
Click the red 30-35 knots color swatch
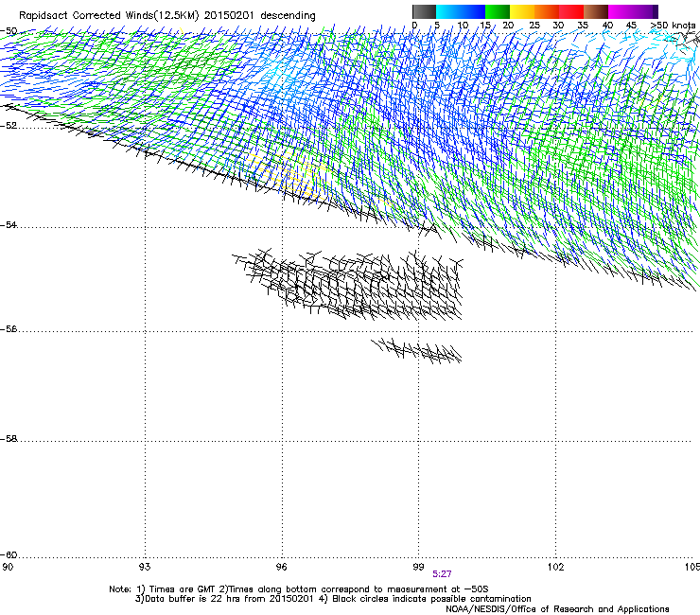click(571, 11)
